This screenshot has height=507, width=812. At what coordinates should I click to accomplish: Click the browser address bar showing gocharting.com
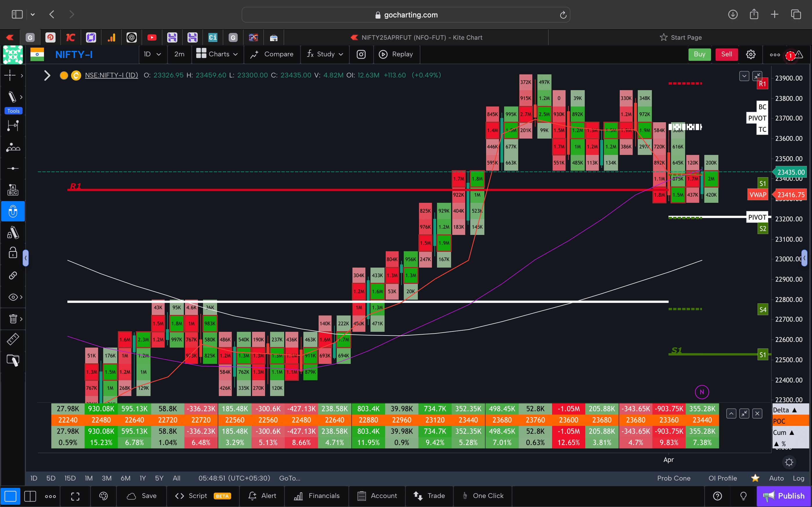(x=406, y=14)
